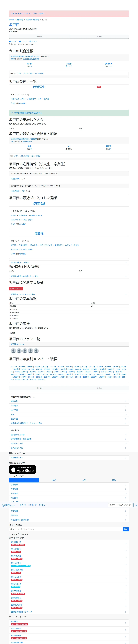The image size is (138, 644).
Task: Open 大学野球 category row
Action: [x=69, y=498]
